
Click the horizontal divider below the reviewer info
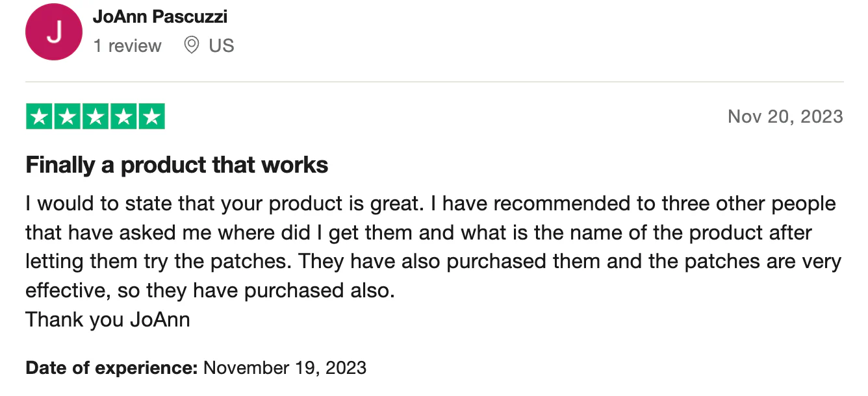434,82
